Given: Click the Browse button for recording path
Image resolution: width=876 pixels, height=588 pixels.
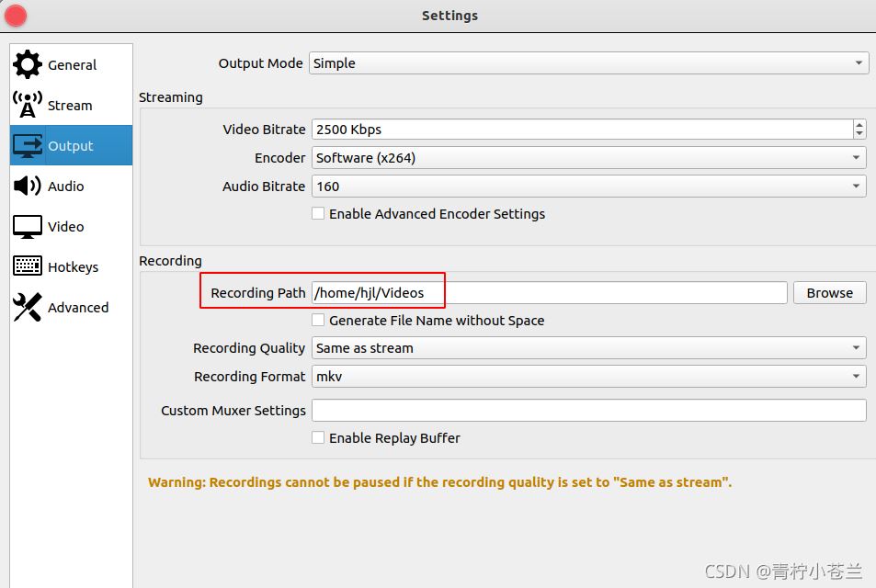Looking at the screenshot, I should pos(829,292).
